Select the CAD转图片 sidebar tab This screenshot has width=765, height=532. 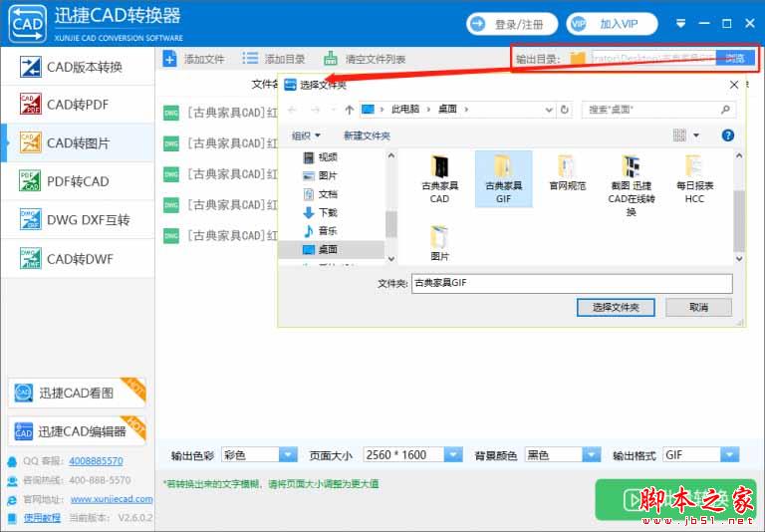(78, 143)
